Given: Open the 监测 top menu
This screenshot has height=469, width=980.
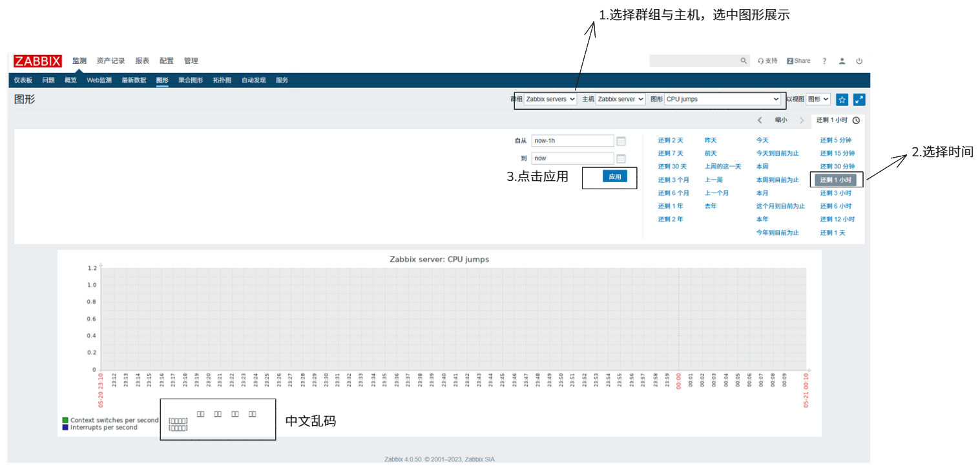Looking at the screenshot, I should (x=79, y=61).
